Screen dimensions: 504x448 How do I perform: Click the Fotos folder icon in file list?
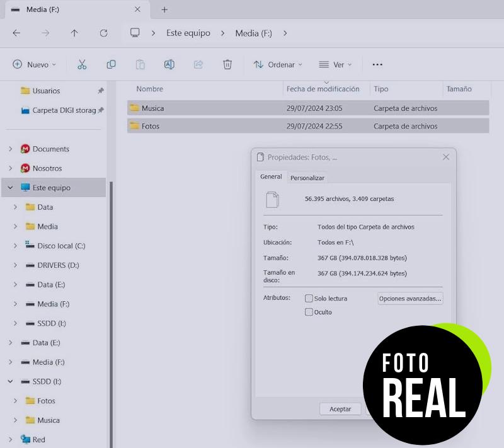(x=134, y=125)
